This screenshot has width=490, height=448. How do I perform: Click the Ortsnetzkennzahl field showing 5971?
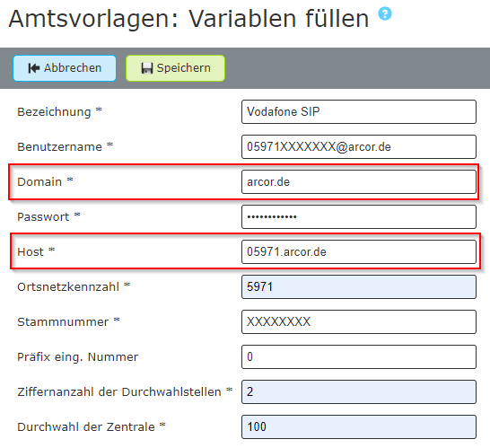click(359, 286)
